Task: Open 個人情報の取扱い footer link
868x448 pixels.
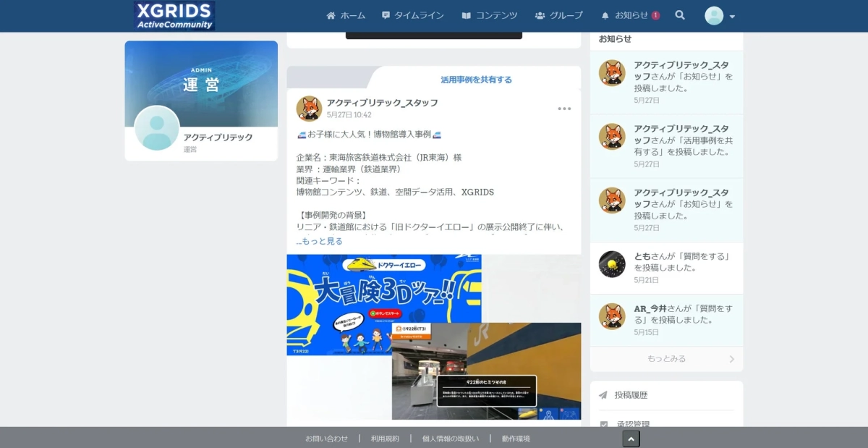Action: click(x=450, y=439)
